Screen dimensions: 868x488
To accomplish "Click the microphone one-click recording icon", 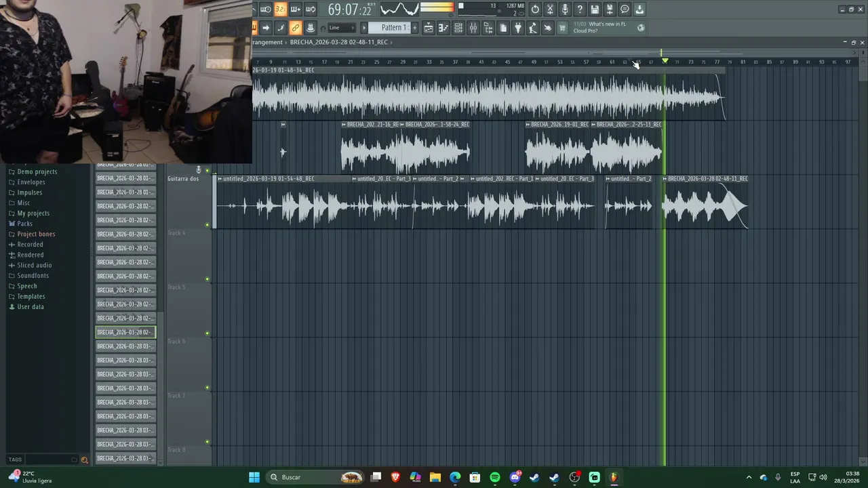I will click(565, 9).
